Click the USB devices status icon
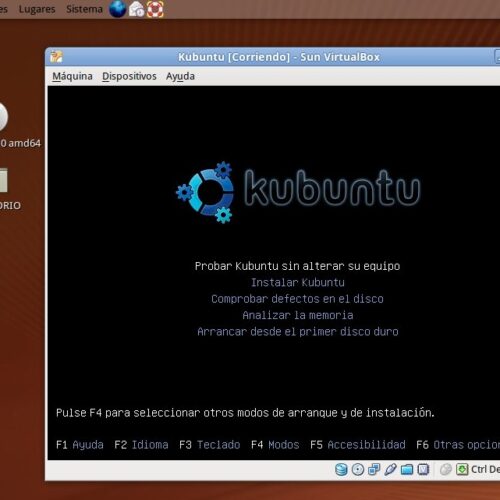The image size is (500, 500). [390, 469]
